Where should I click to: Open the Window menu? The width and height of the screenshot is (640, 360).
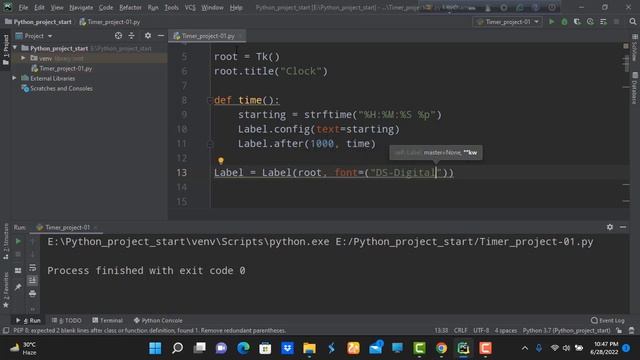pyautogui.click(x=212, y=7)
